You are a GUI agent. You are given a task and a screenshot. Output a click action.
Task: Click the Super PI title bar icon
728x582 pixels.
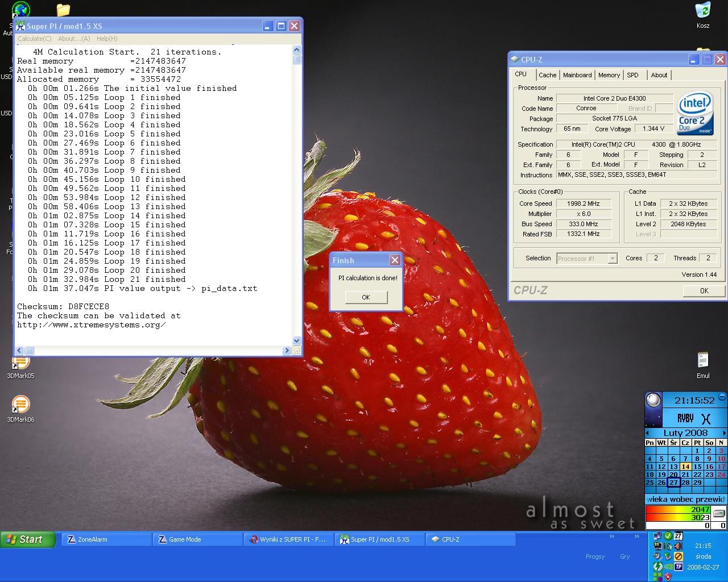click(20, 26)
